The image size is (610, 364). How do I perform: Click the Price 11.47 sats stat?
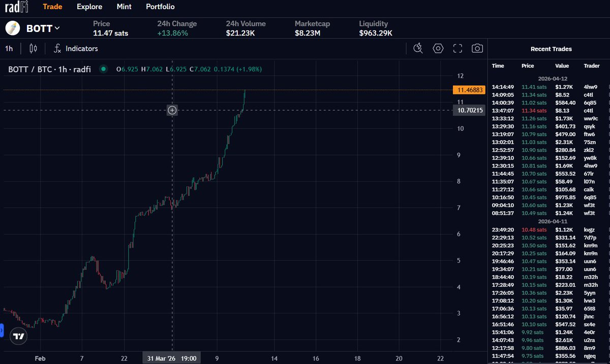110,28
